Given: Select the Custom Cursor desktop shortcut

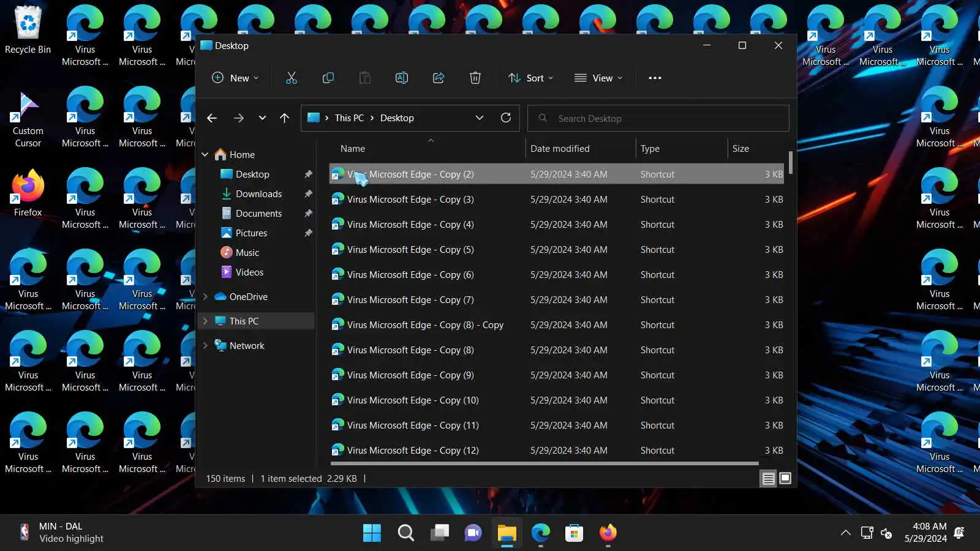Looking at the screenshot, I should 28,119.
